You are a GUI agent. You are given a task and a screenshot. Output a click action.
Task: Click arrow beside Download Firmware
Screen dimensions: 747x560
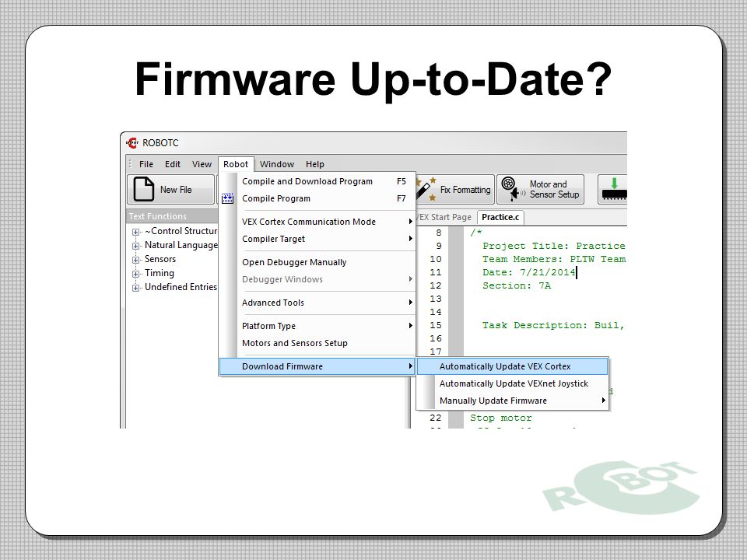[410, 366]
